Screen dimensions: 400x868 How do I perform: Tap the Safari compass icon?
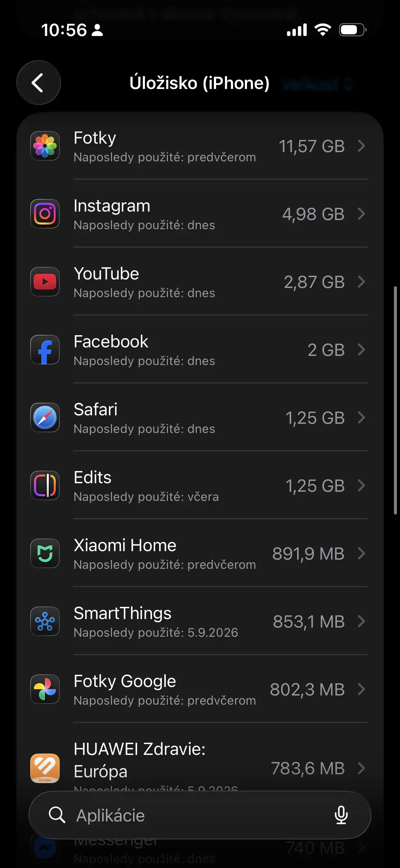(x=45, y=418)
